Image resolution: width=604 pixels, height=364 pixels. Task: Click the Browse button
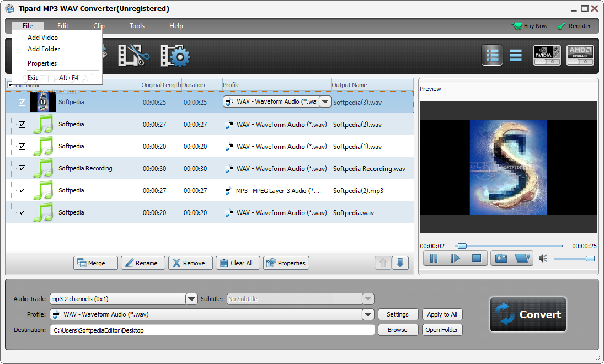(398, 330)
